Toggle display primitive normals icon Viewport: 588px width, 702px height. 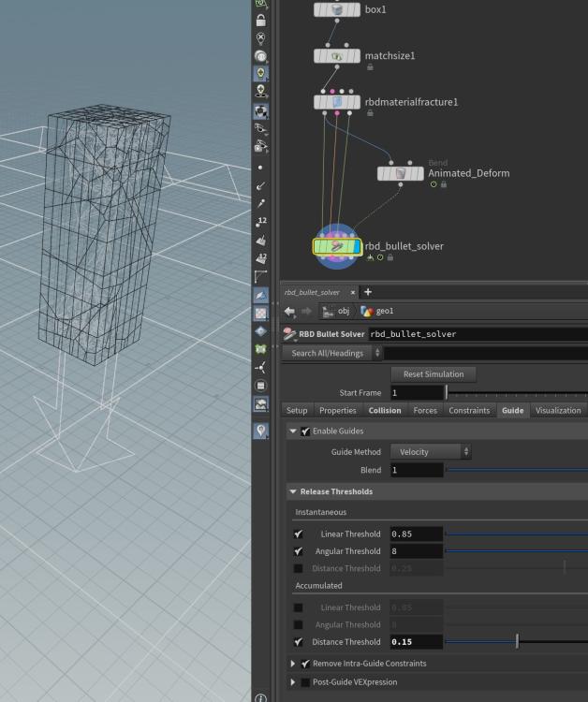click(x=260, y=240)
